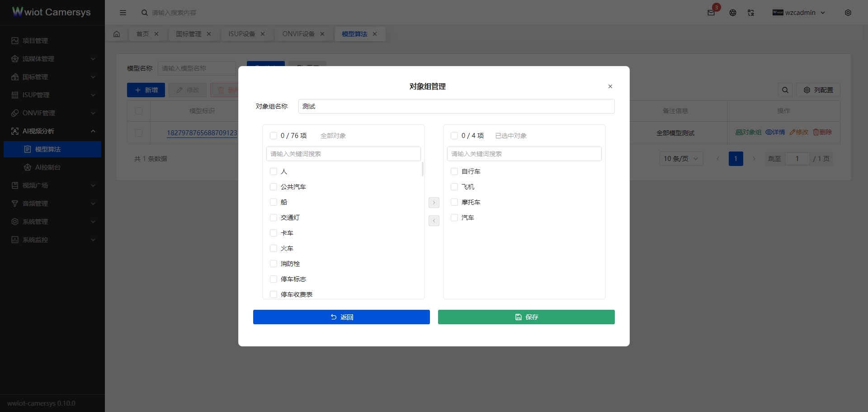
Task: Click the green 保存 save button
Action: tap(526, 317)
